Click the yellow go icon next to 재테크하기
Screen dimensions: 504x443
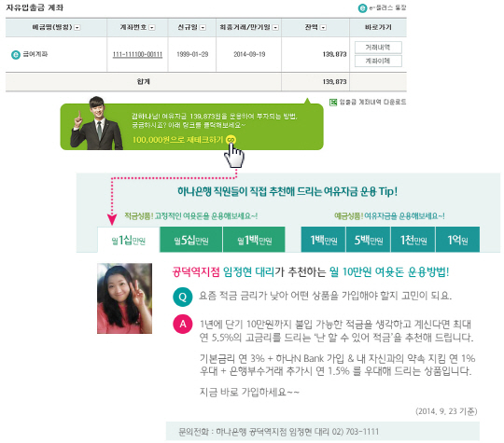tap(231, 140)
